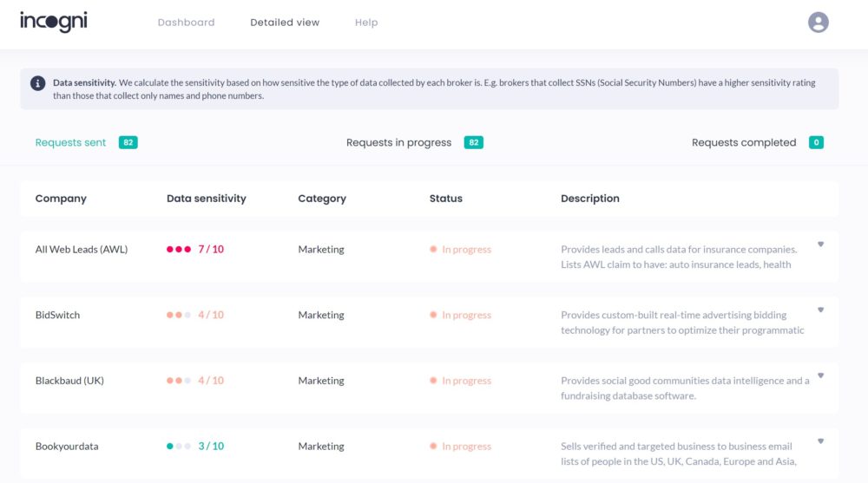Viewport: 868px width, 483px height.
Task: Click the Category column header
Action: pyautogui.click(x=322, y=198)
